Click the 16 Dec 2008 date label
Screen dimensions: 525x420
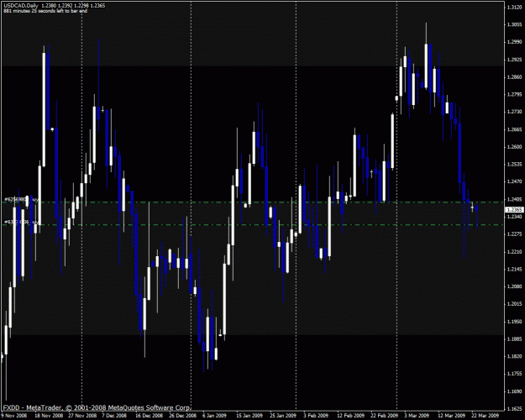150,416
